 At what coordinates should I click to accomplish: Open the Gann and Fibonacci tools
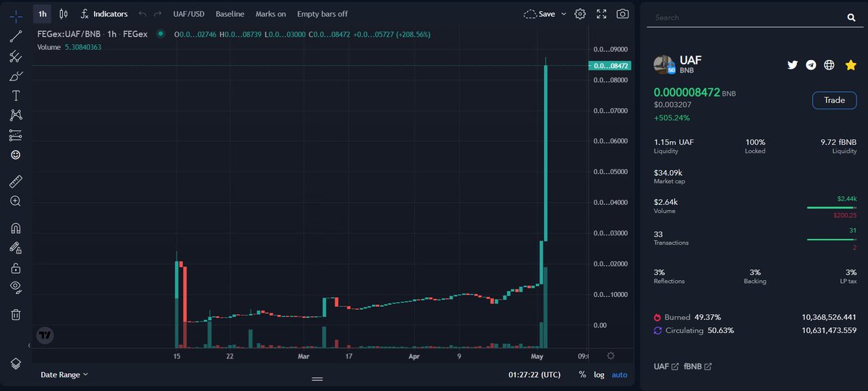coord(15,56)
